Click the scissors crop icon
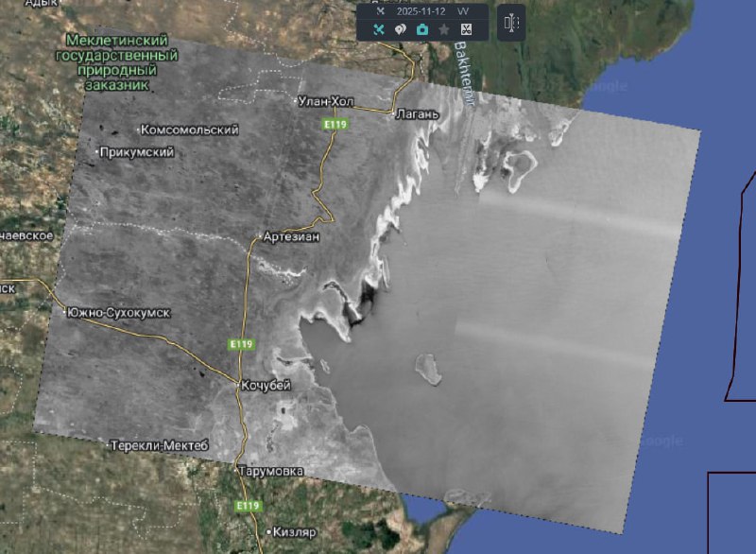The height and width of the screenshot is (554, 756). pyautogui.click(x=466, y=29)
